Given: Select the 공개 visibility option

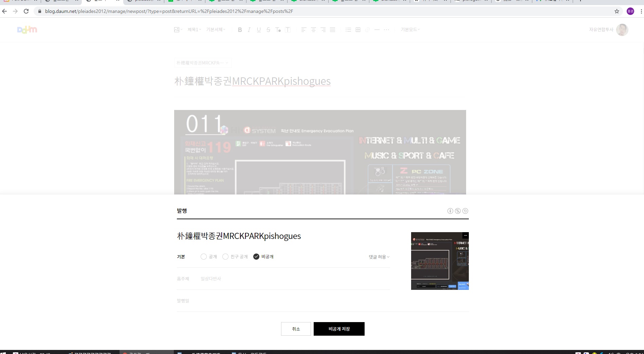Looking at the screenshot, I should (209, 257).
